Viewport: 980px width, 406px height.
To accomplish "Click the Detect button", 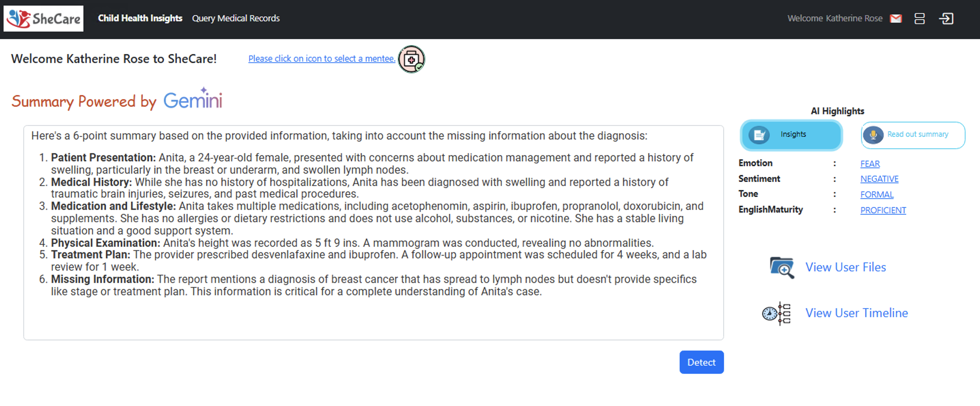I will click(x=701, y=362).
